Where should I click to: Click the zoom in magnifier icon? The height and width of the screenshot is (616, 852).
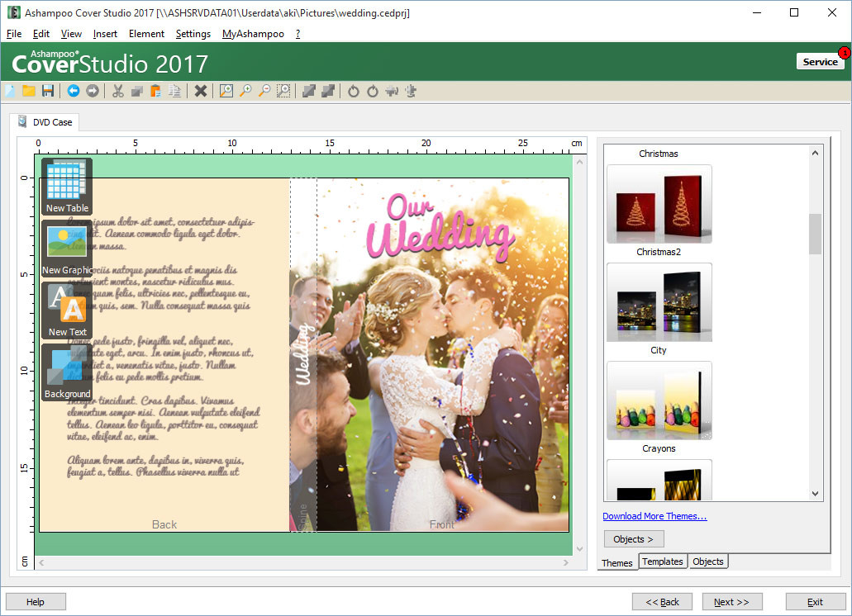tap(245, 91)
